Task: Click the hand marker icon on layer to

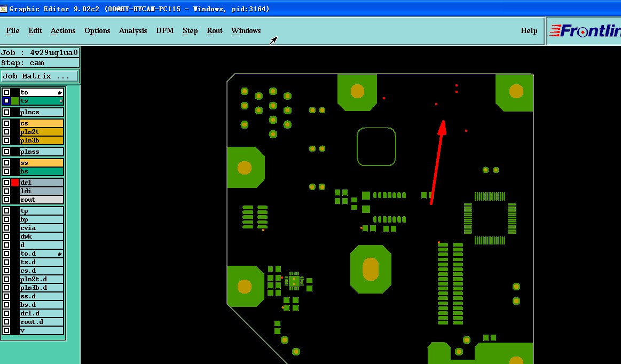Action: (60, 93)
